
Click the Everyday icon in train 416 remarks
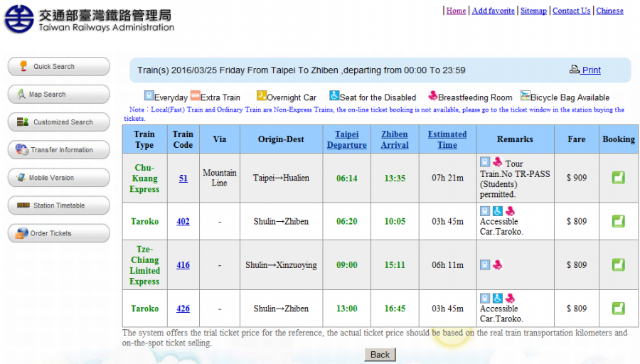485,265
